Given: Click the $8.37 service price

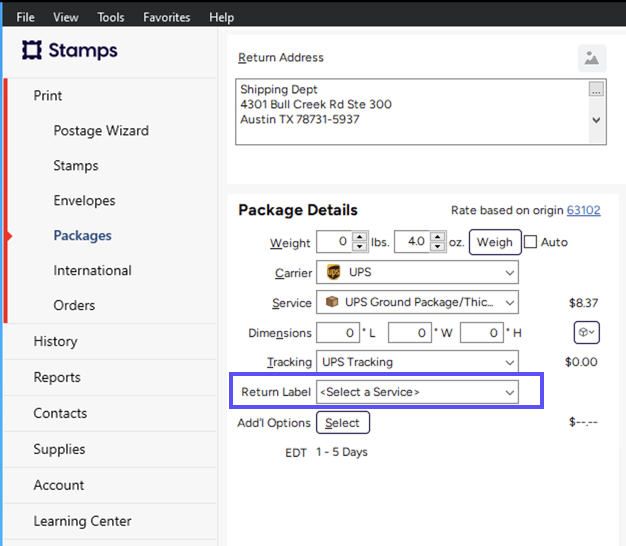Looking at the screenshot, I should [583, 303].
